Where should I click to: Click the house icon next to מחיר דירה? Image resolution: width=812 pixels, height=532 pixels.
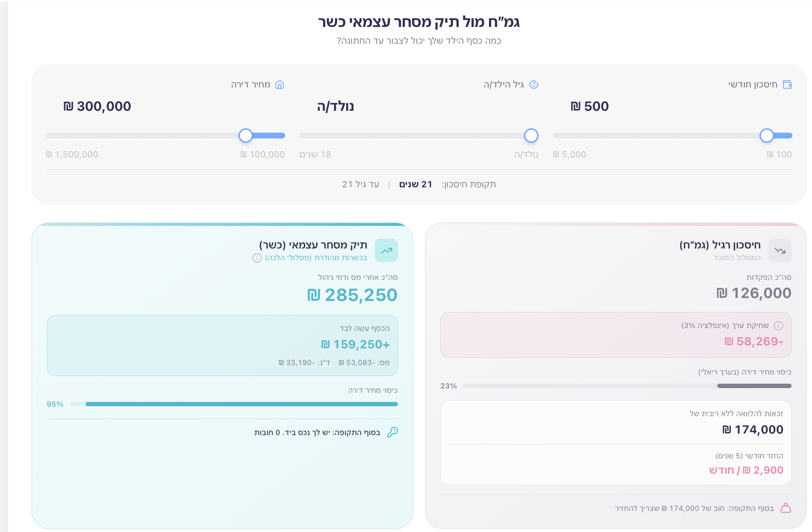pyautogui.click(x=280, y=85)
